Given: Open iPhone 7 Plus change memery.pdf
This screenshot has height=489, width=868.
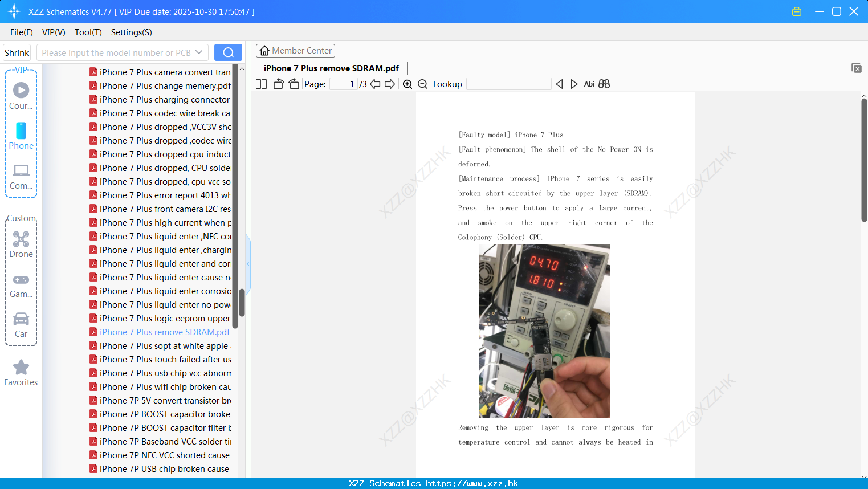Looking at the screenshot, I should tap(160, 86).
